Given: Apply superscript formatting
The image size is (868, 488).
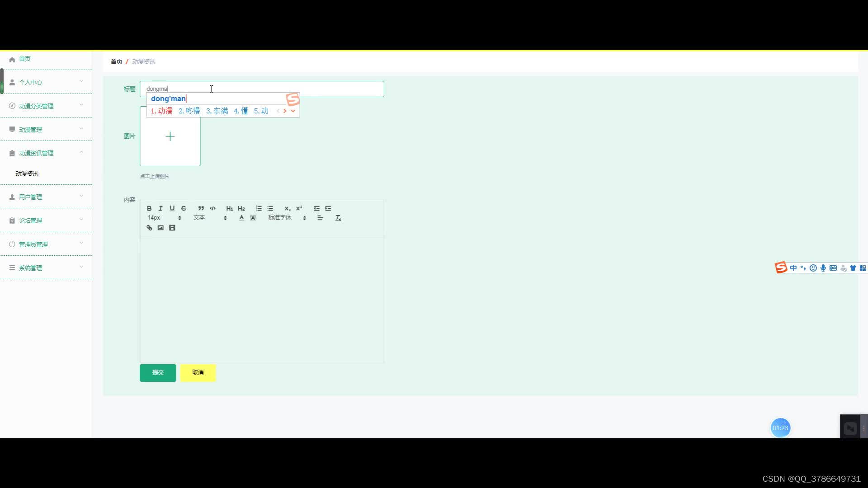Looking at the screenshot, I should [x=299, y=208].
